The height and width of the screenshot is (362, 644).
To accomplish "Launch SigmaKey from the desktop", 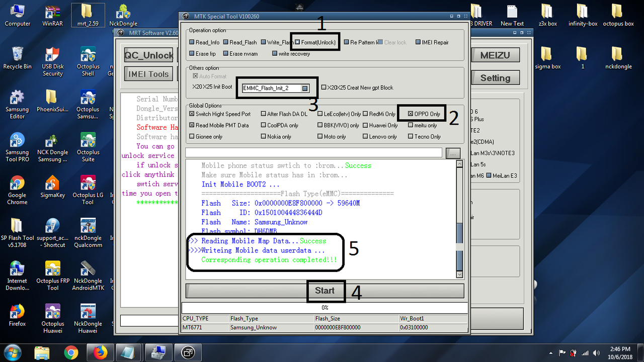I will 52,187.
